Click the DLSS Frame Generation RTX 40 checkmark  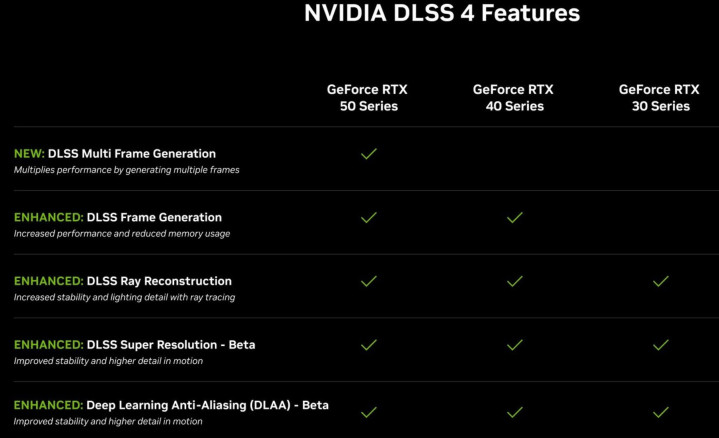(514, 217)
